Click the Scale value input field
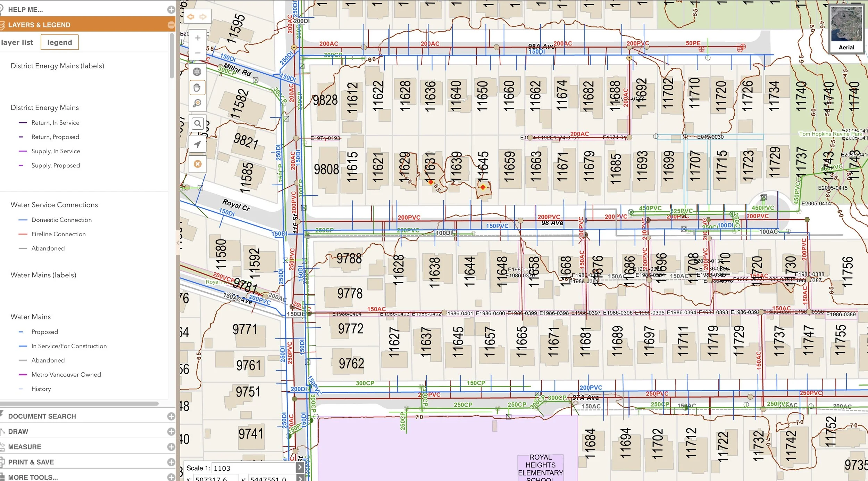The width and height of the screenshot is (868, 481). (x=253, y=468)
